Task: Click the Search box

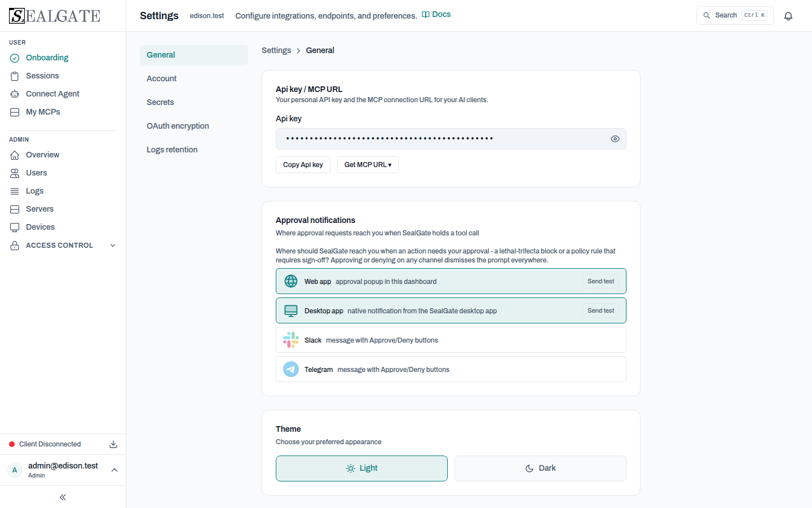Action: (735, 16)
